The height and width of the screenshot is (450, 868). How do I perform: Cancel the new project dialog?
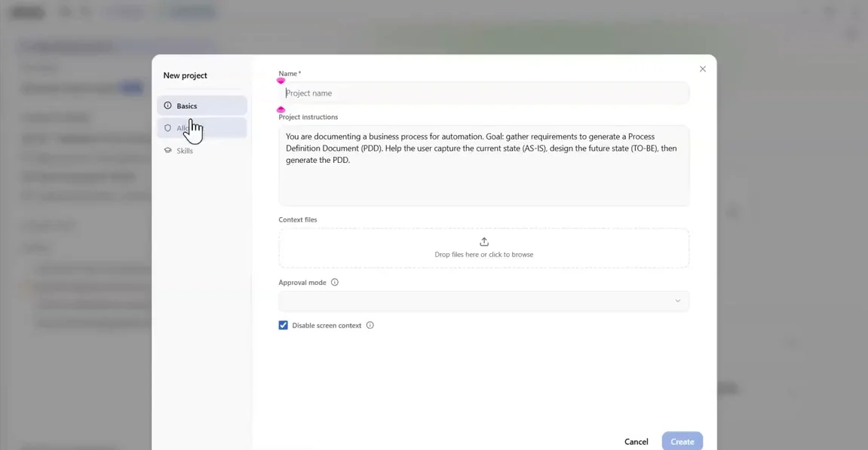point(636,442)
